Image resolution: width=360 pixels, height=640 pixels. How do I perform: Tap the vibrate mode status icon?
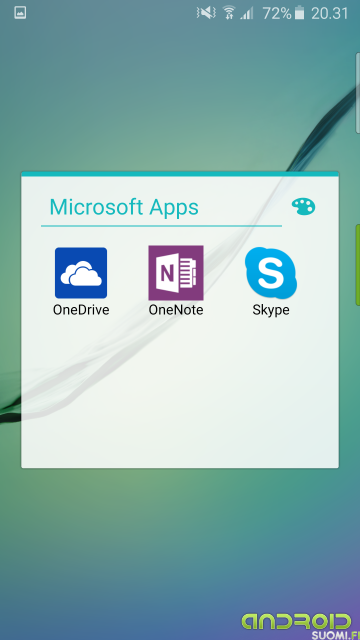[206, 13]
